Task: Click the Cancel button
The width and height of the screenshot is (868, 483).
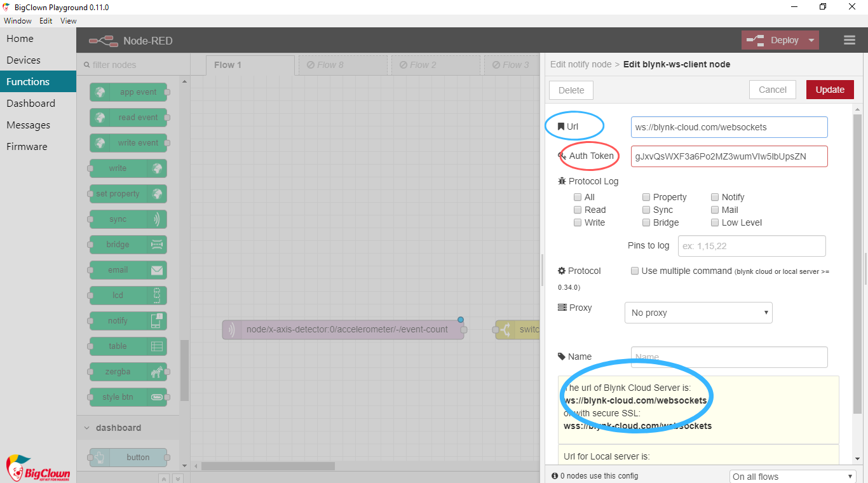Action: tap(773, 90)
